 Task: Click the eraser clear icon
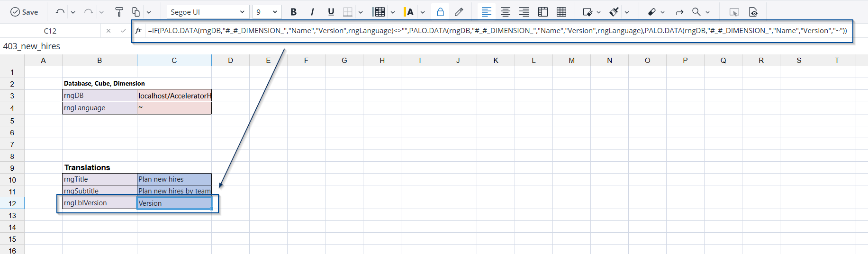click(652, 12)
